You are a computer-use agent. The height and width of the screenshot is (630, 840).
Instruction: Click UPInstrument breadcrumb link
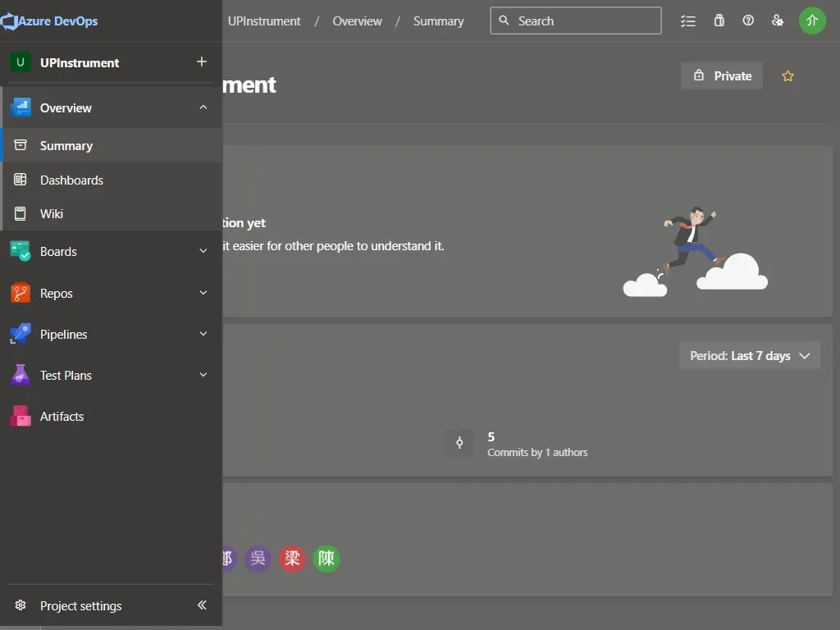pyautogui.click(x=264, y=21)
